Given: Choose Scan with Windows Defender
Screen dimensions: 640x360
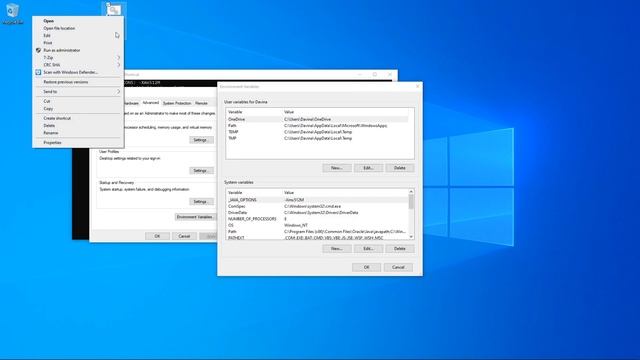Looking at the screenshot, I should click(x=78, y=72).
